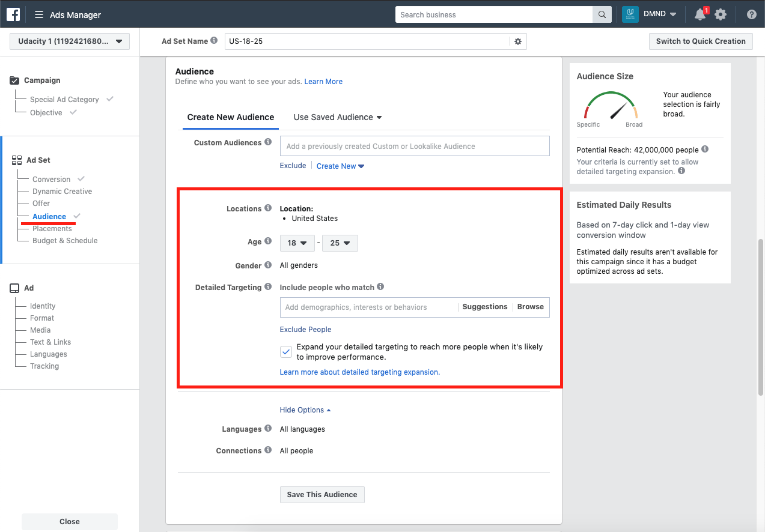Click the search magnifier button
765x532 pixels.
tap(602, 15)
